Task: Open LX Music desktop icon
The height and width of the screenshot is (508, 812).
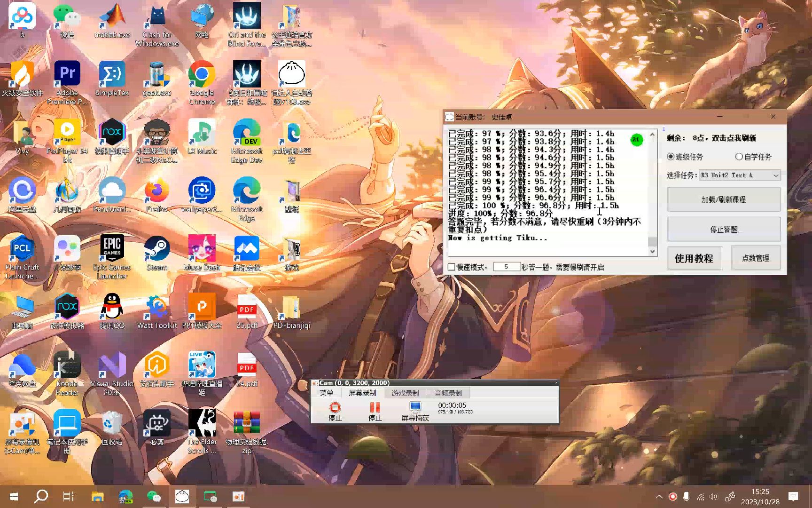Action: pyautogui.click(x=202, y=137)
